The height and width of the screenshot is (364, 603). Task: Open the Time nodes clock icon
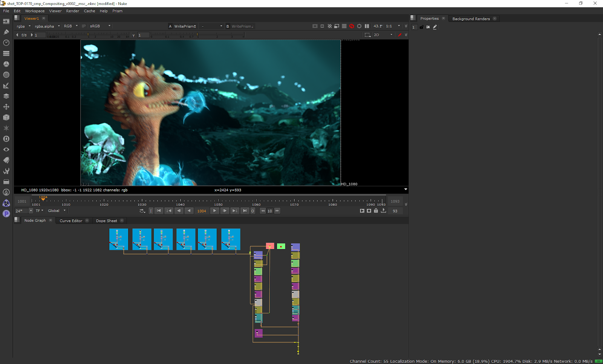point(6,43)
